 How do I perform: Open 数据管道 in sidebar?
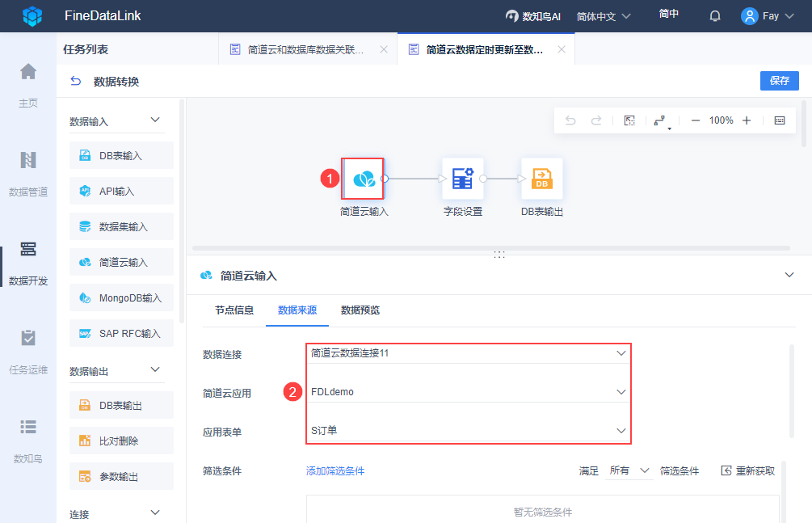coord(28,174)
